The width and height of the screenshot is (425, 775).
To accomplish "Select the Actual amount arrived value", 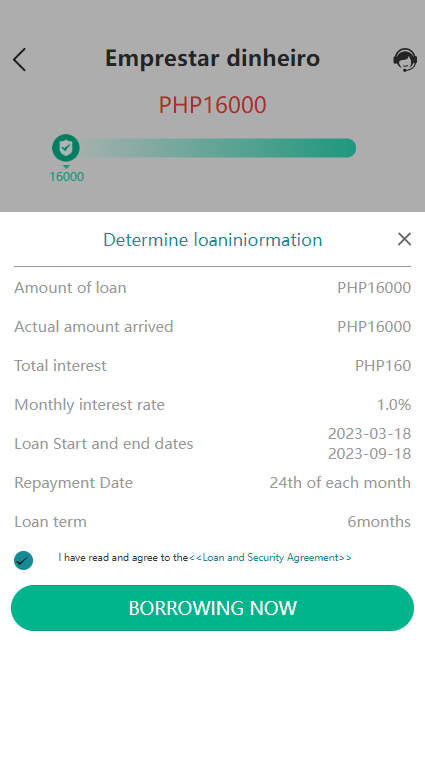I will coord(374,327).
